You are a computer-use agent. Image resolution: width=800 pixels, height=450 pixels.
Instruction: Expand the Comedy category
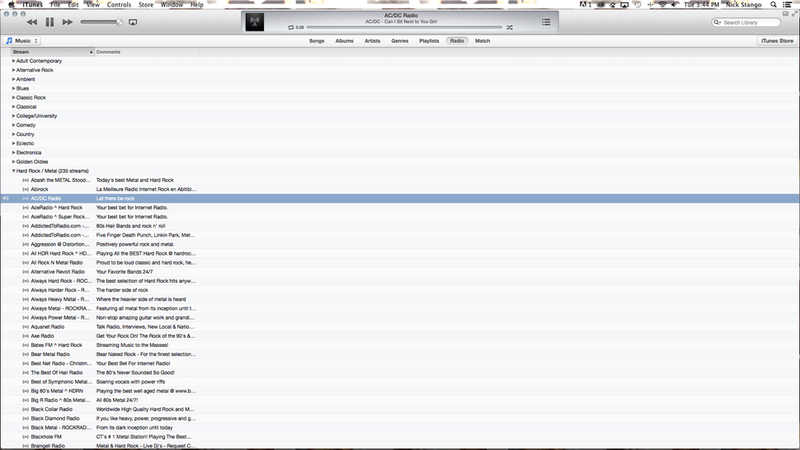14,125
